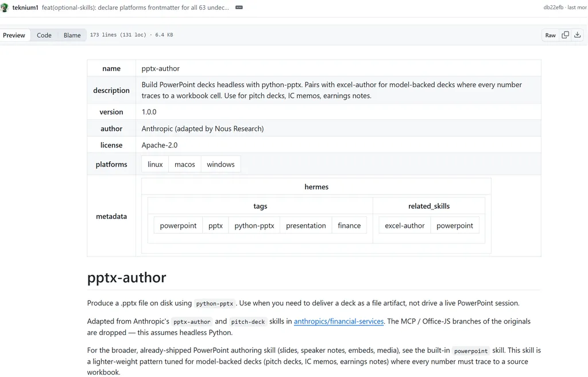Image resolution: width=588 pixels, height=377 pixels.
Task: Click the version value 1.0.0
Action: click(149, 112)
